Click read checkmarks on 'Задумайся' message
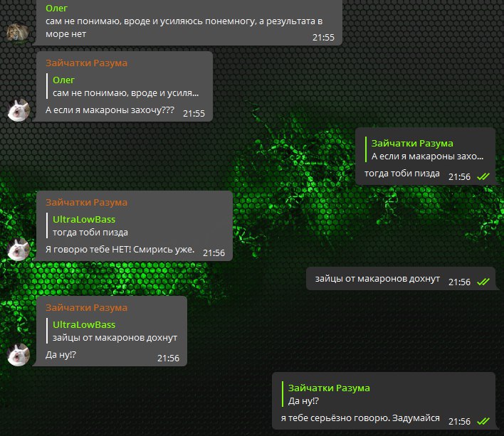 click(x=483, y=421)
